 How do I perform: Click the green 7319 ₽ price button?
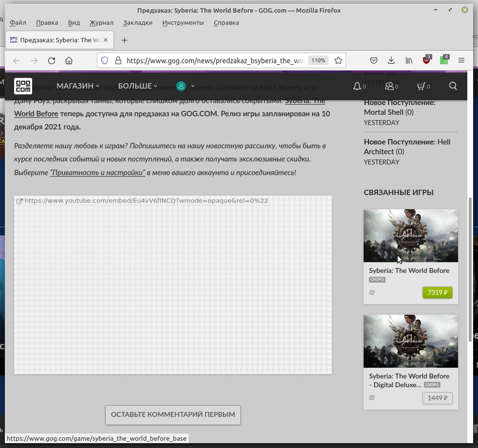coord(438,293)
